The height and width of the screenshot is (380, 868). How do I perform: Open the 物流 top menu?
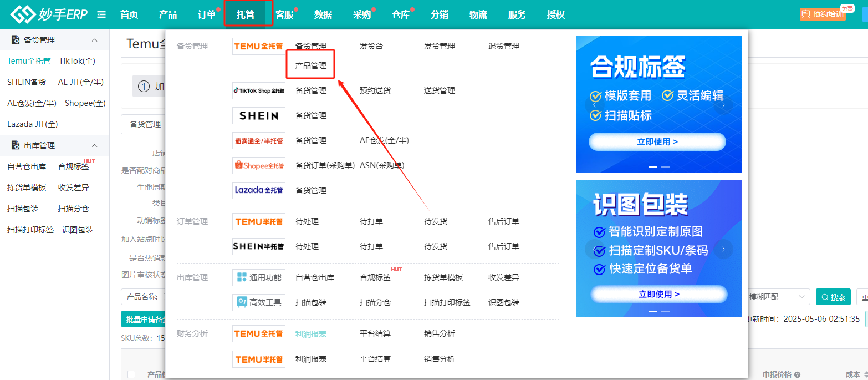click(x=478, y=14)
